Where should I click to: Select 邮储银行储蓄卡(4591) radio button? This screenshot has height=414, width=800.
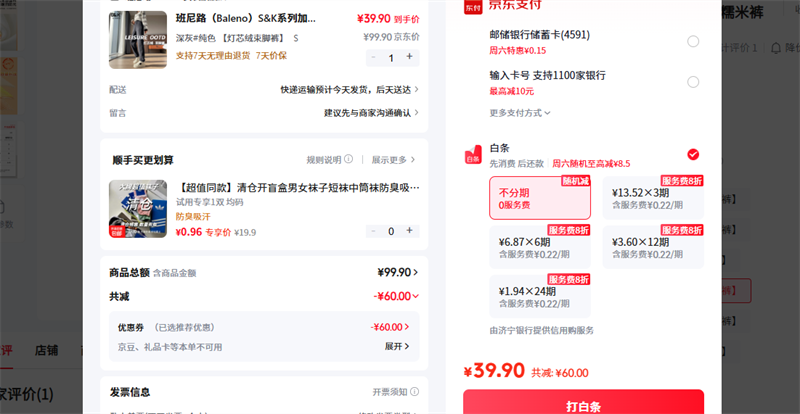pos(693,41)
